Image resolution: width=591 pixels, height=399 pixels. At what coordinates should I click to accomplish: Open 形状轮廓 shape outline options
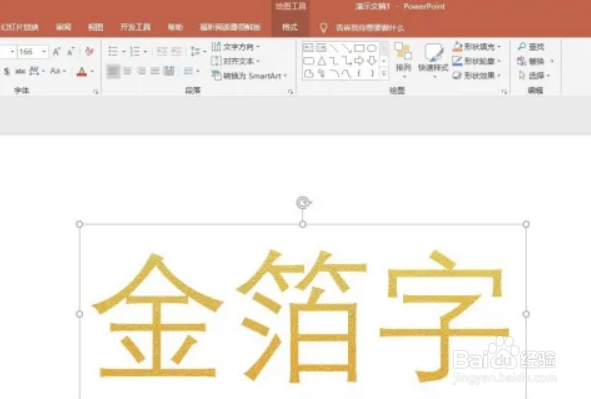477,61
